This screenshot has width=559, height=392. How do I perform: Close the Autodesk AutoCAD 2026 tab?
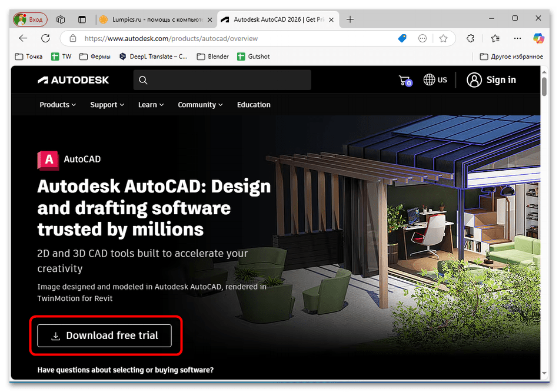331,19
